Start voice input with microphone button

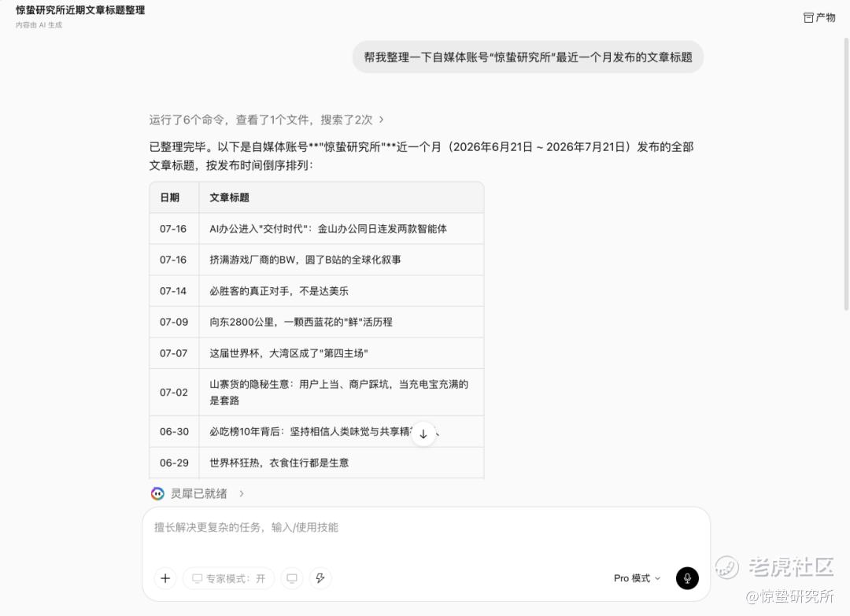coord(687,578)
